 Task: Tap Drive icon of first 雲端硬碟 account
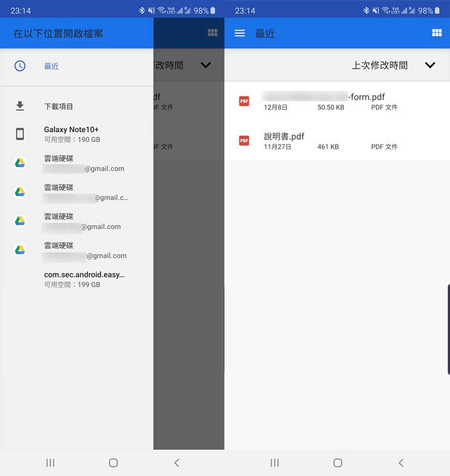20,163
